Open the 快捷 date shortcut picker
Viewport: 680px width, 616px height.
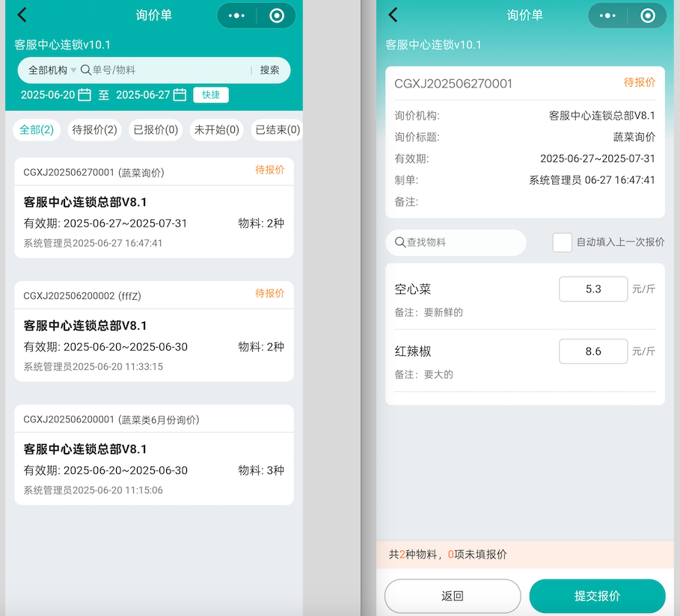[x=211, y=95]
